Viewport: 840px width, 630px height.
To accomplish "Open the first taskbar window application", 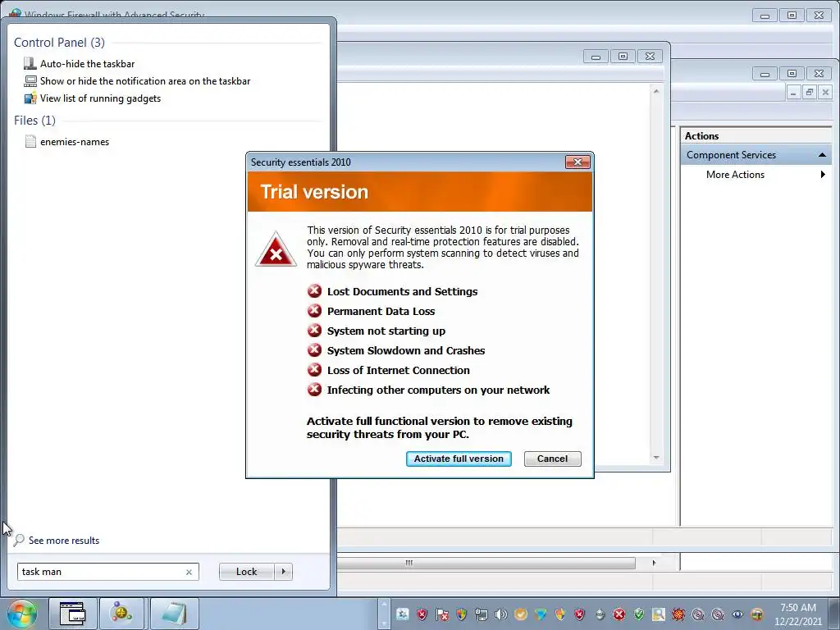I will coord(72,614).
